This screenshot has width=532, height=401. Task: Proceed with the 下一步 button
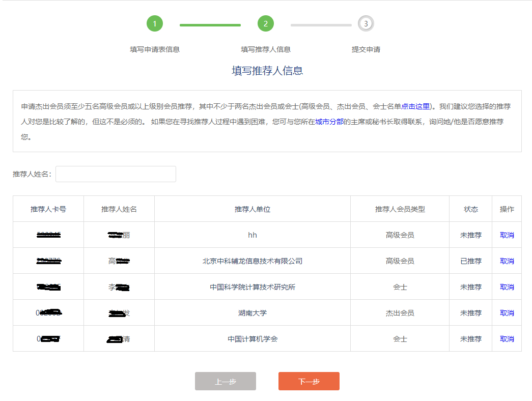(309, 381)
